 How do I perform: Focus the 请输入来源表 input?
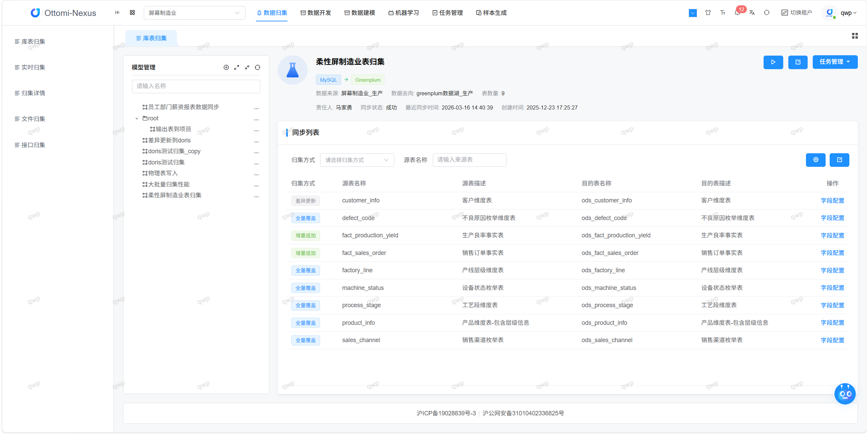coord(469,160)
